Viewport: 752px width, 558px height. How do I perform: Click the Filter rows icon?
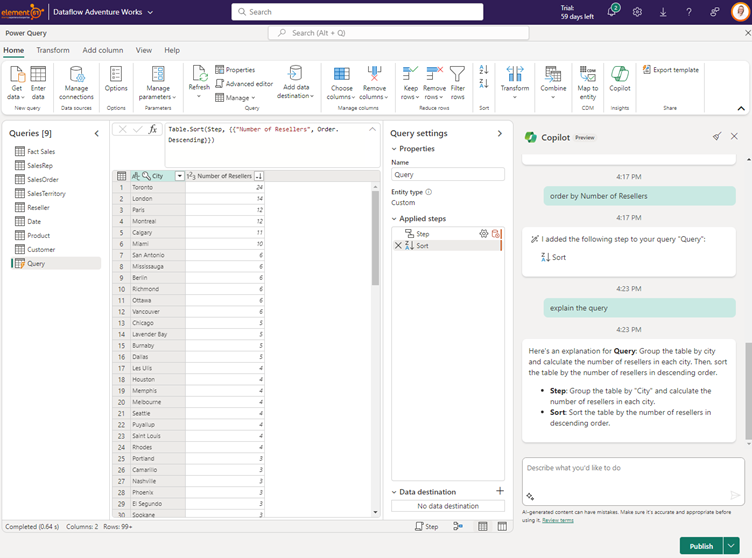(x=457, y=78)
